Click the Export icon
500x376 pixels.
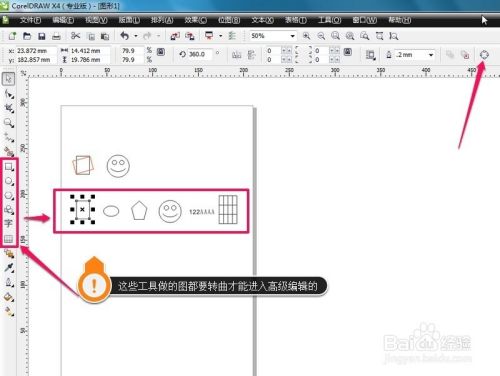click(190, 36)
